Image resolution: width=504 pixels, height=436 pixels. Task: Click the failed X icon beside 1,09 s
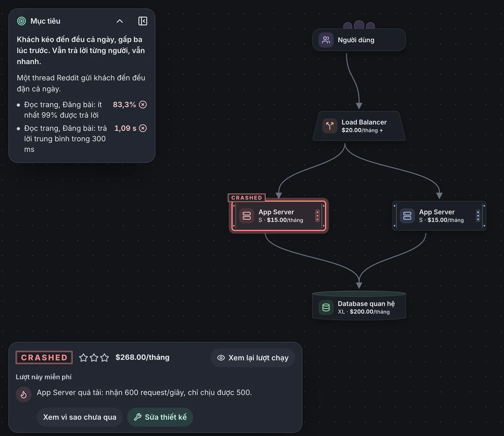pyautogui.click(x=143, y=128)
